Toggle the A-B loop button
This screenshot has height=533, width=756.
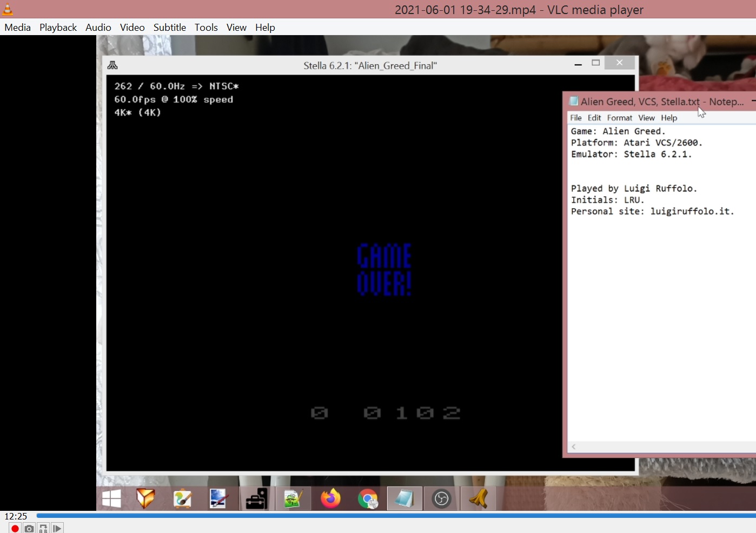point(43,528)
